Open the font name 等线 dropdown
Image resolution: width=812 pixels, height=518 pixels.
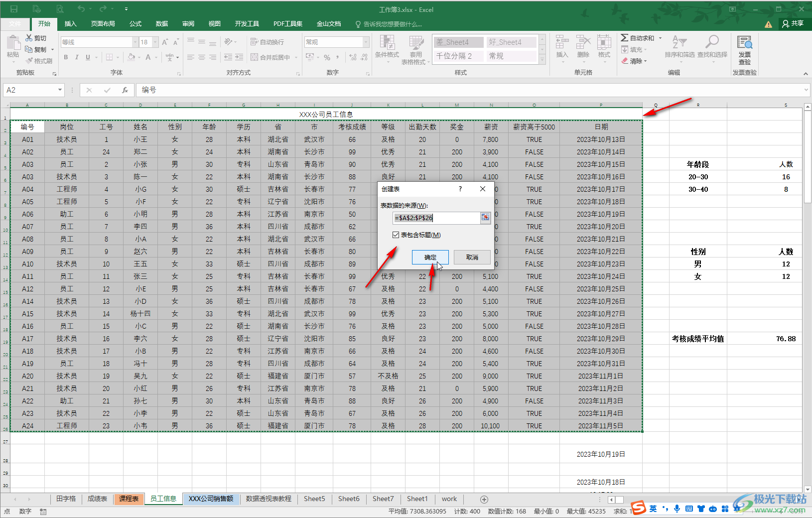135,42
